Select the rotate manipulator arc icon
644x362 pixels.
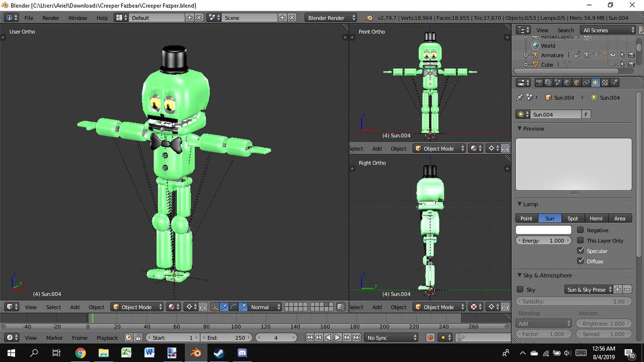pos(233,307)
